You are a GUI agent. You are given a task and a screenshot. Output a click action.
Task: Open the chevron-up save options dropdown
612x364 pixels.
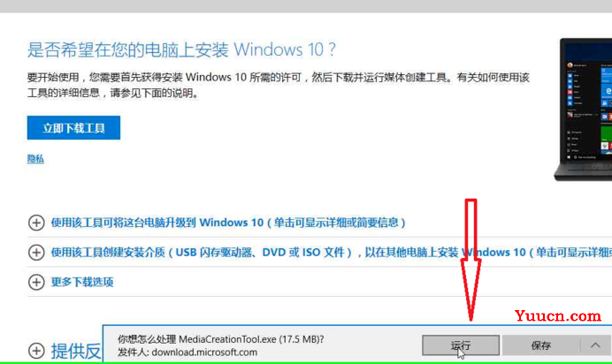coord(595,345)
